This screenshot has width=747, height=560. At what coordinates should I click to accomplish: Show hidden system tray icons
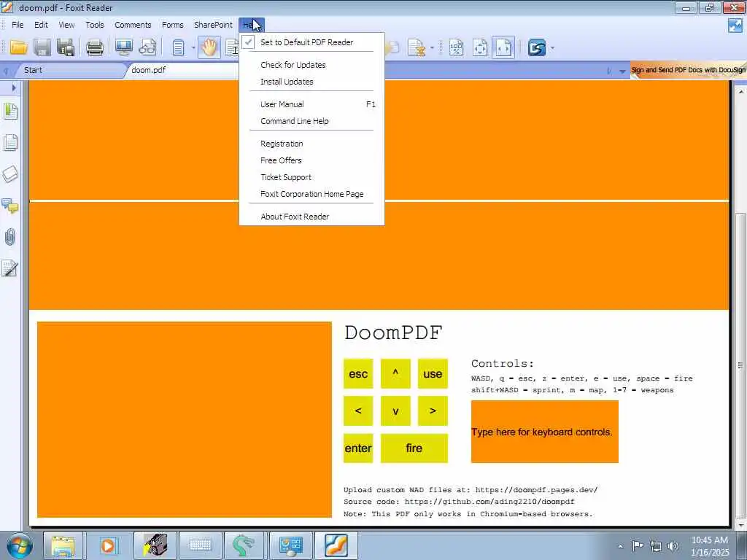(x=620, y=546)
